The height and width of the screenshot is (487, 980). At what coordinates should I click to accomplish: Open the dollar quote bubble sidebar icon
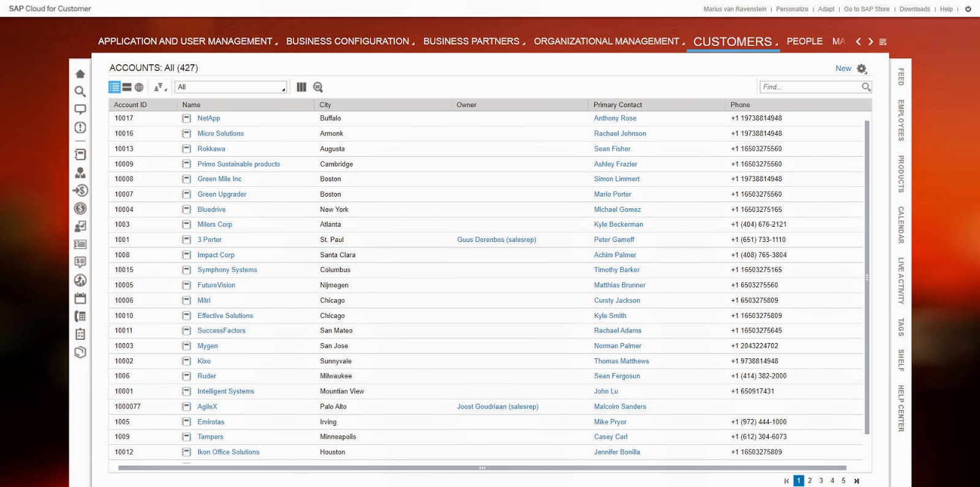point(80,262)
